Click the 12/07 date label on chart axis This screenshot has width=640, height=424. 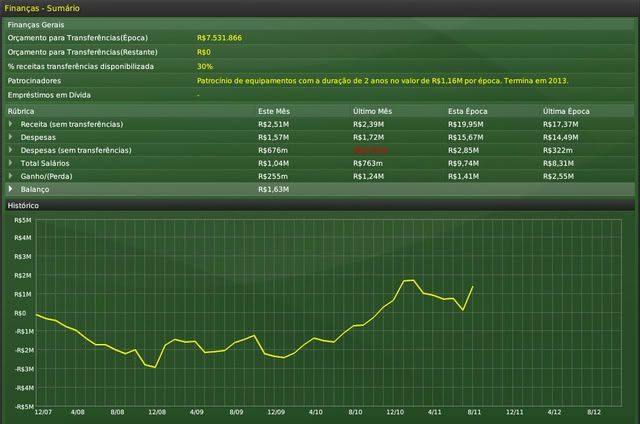pos(43,412)
